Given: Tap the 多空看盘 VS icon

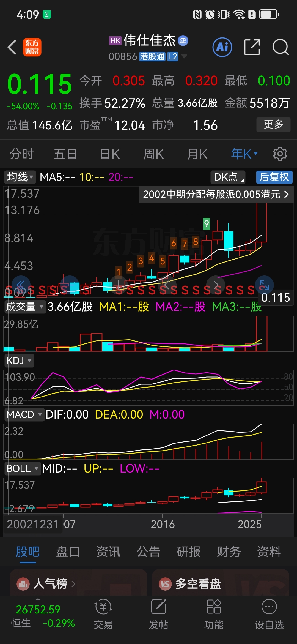Looking at the screenshot, I should point(165,584).
